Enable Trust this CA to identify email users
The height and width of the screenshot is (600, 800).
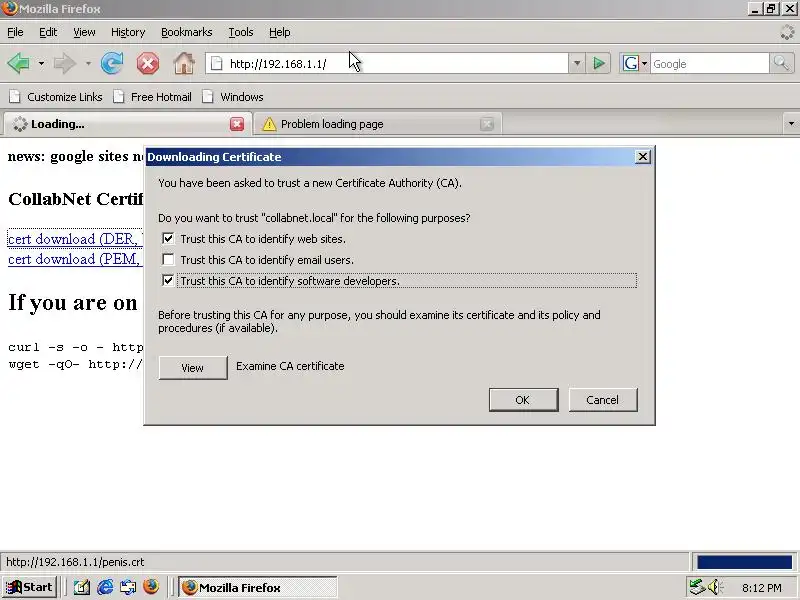[168, 260]
